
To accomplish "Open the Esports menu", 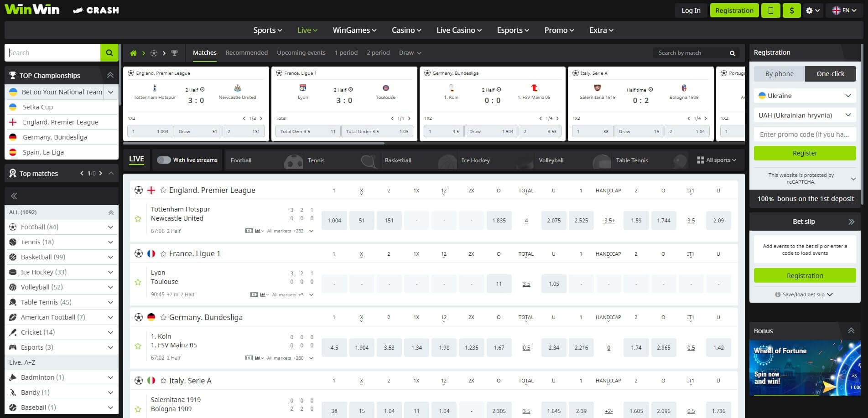I will 512,30.
